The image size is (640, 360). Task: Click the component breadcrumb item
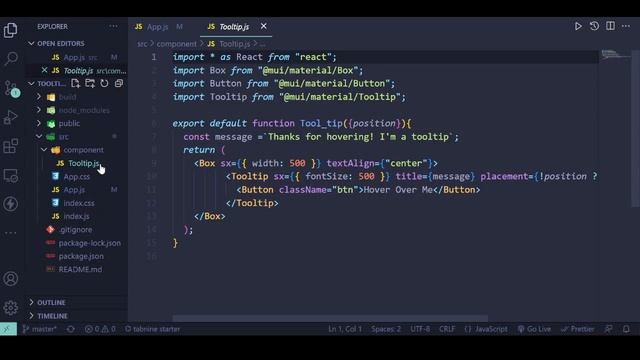(x=176, y=44)
